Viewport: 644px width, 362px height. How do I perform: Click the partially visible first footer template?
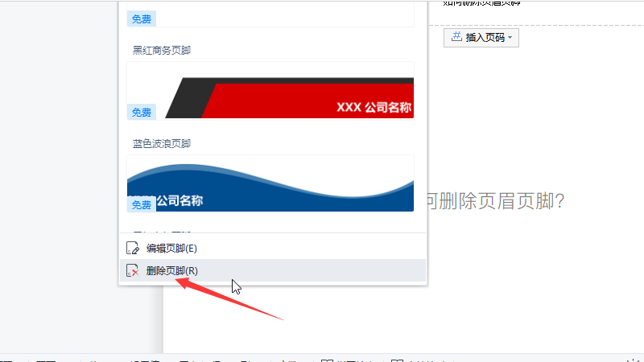coord(270,14)
